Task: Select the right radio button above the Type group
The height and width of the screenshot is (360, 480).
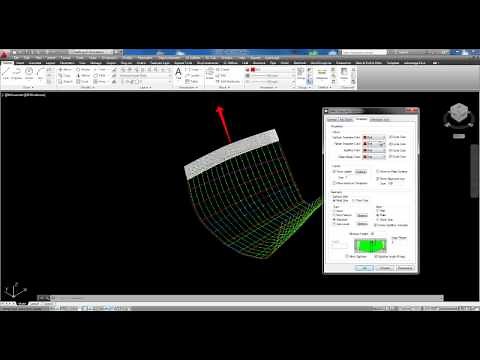Action: click(x=354, y=200)
